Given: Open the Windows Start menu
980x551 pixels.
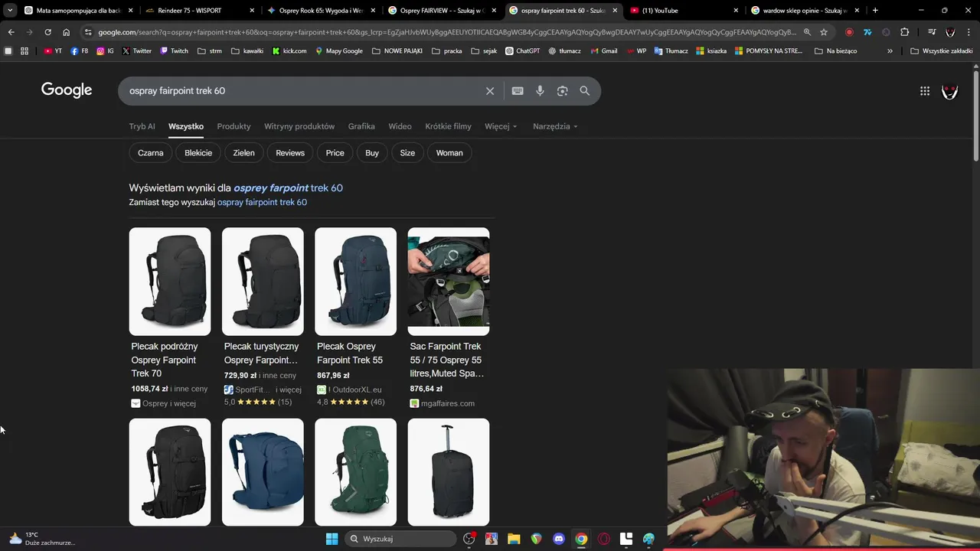Looking at the screenshot, I should [x=332, y=539].
